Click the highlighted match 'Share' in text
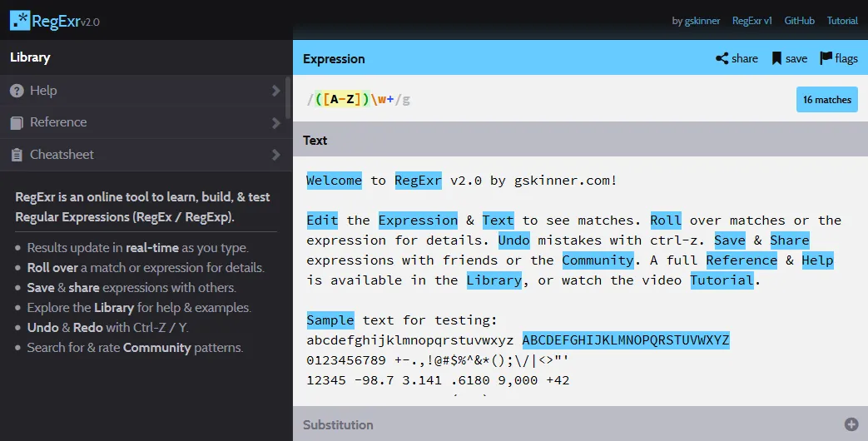This screenshot has height=441, width=868. point(790,240)
